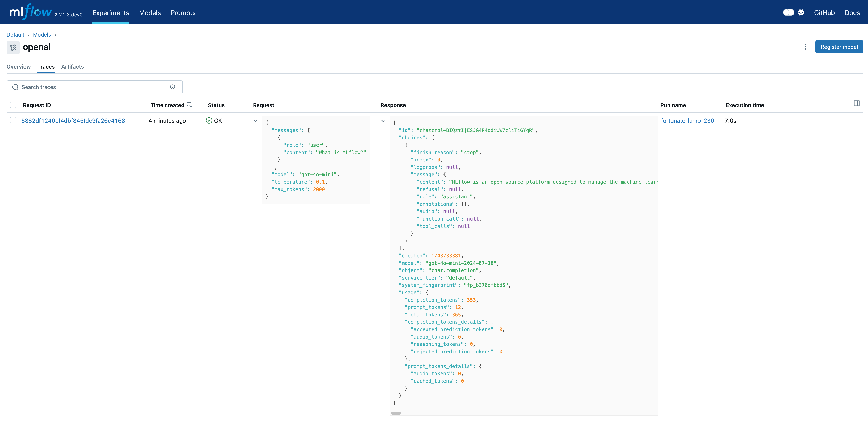Open the three-dot more options menu
Viewport: 868px width, 425px height.
[x=805, y=47]
